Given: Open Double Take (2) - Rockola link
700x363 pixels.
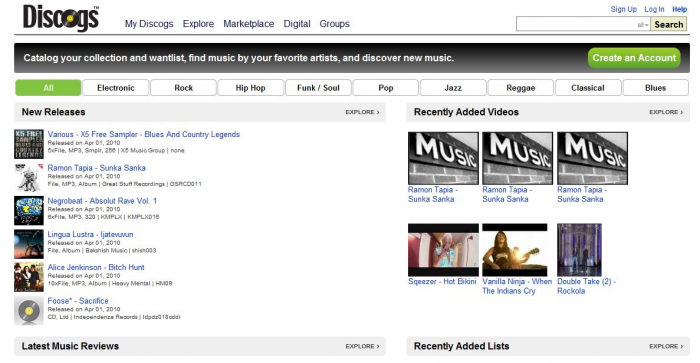Looking at the screenshot, I should pyautogui.click(x=586, y=286).
